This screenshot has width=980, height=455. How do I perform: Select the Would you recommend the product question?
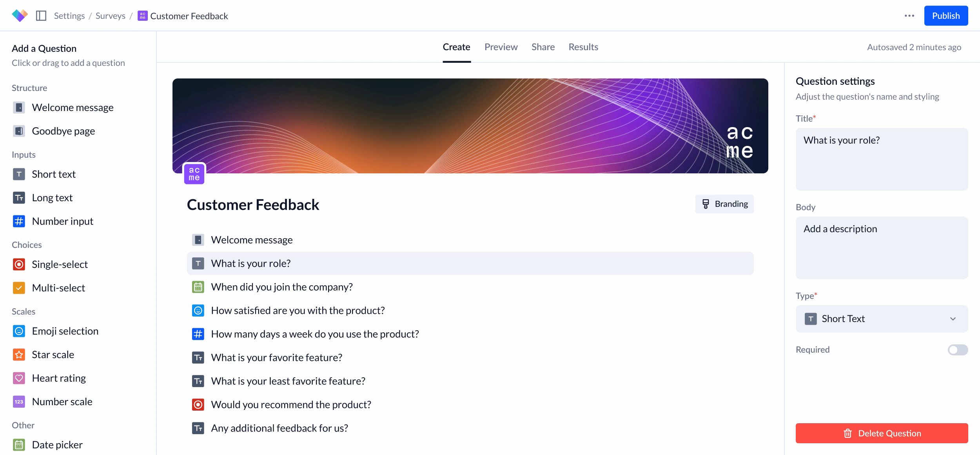point(291,405)
